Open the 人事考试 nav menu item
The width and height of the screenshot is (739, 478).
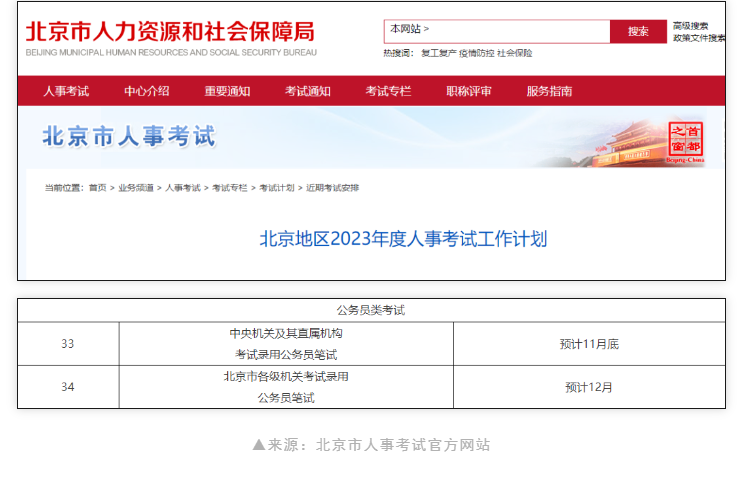tap(66, 91)
